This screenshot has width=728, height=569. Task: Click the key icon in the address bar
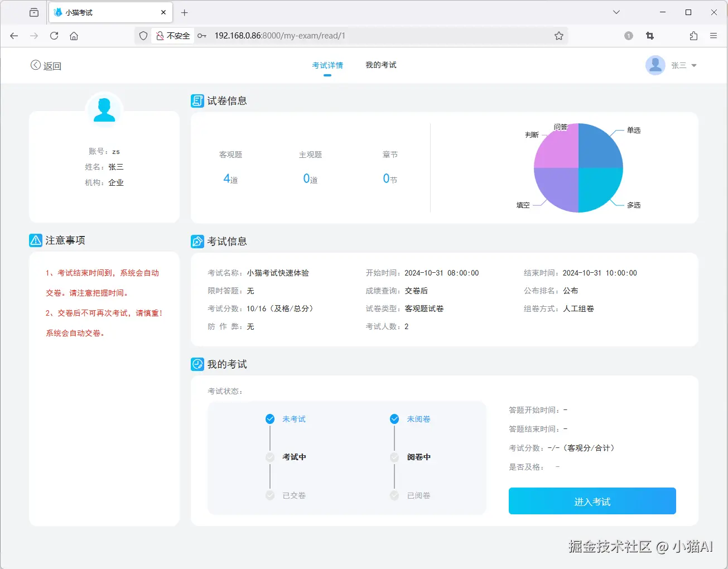point(201,35)
